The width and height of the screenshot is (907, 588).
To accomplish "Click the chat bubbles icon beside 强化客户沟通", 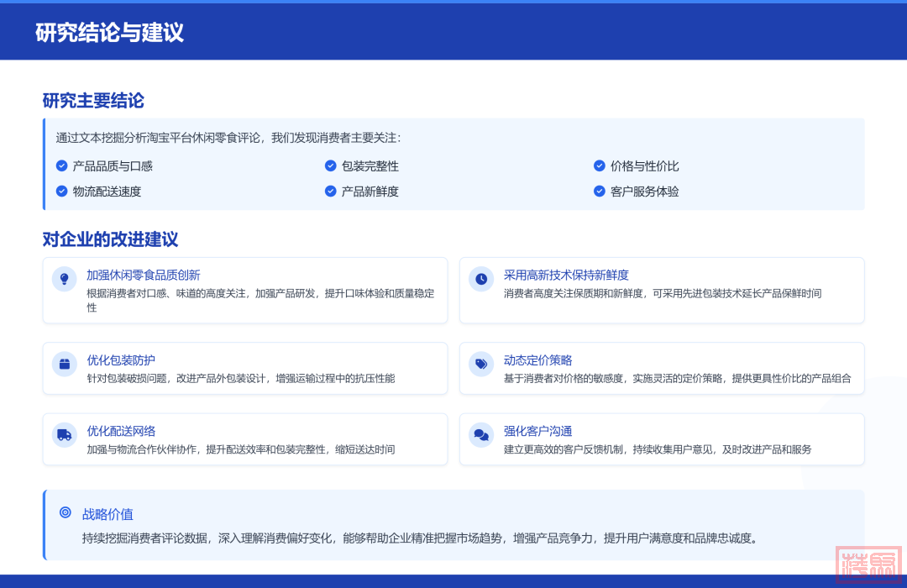I will pyautogui.click(x=481, y=434).
